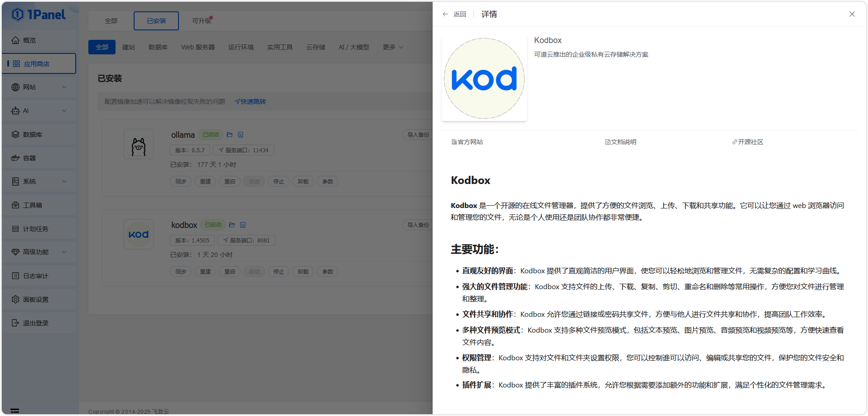Image resolution: width=868 pixels, height=416 pixels.
Task: Collapse the sidebar with the bottom menu icon
Action: (15, 411)
